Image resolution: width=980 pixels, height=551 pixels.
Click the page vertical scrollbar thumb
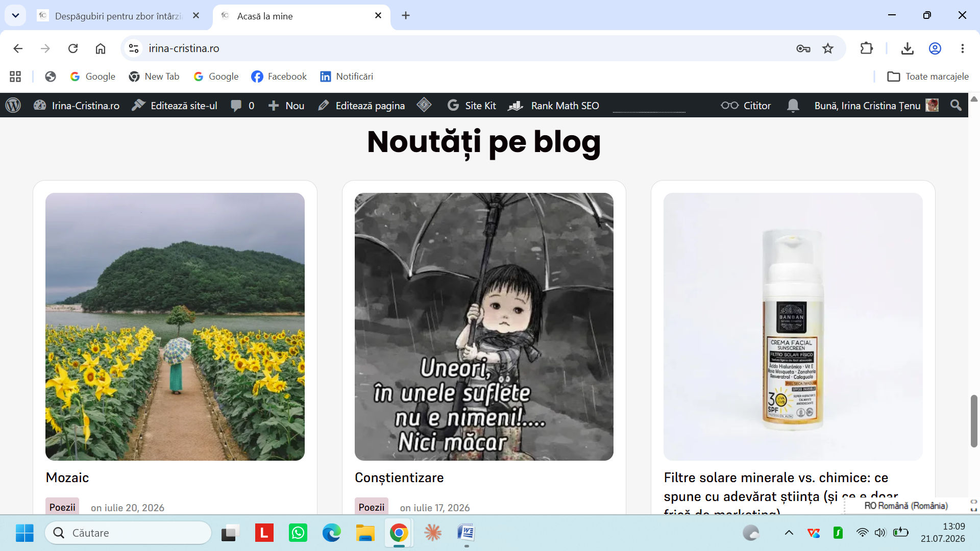click(x=974, y=421)
